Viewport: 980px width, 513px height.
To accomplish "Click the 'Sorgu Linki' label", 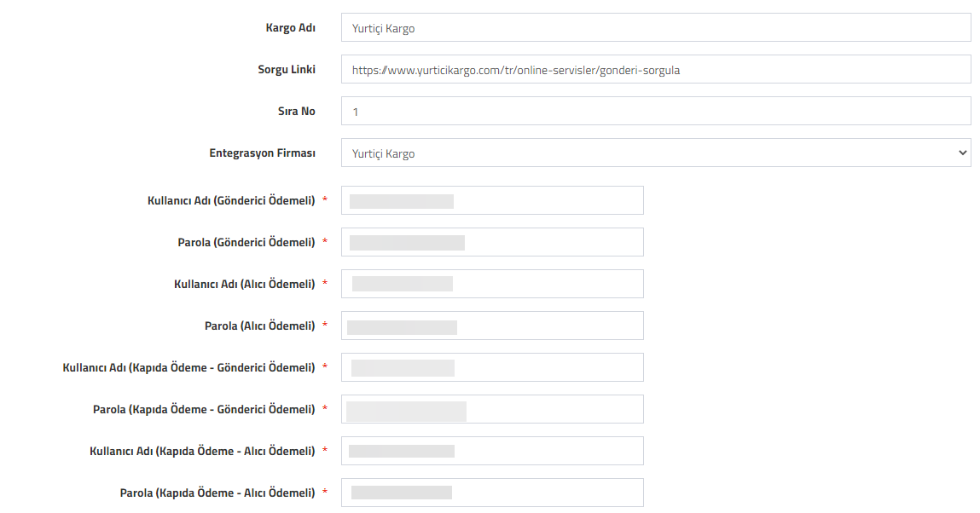I will pos(287,70).
